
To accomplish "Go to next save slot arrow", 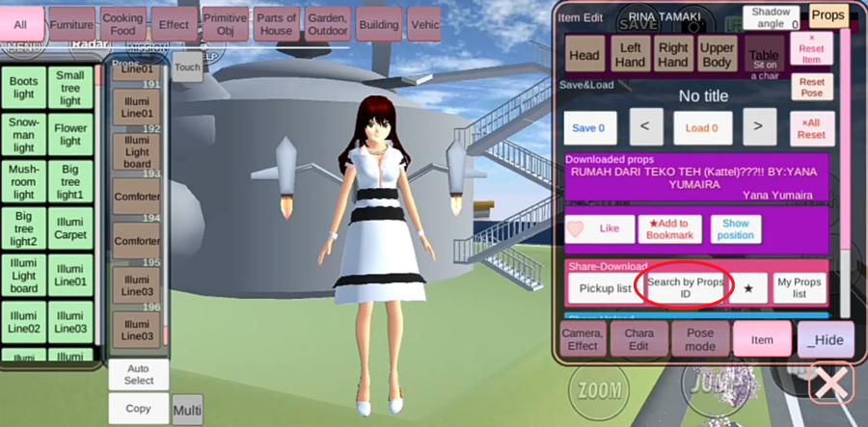I will tap(759, 126).
